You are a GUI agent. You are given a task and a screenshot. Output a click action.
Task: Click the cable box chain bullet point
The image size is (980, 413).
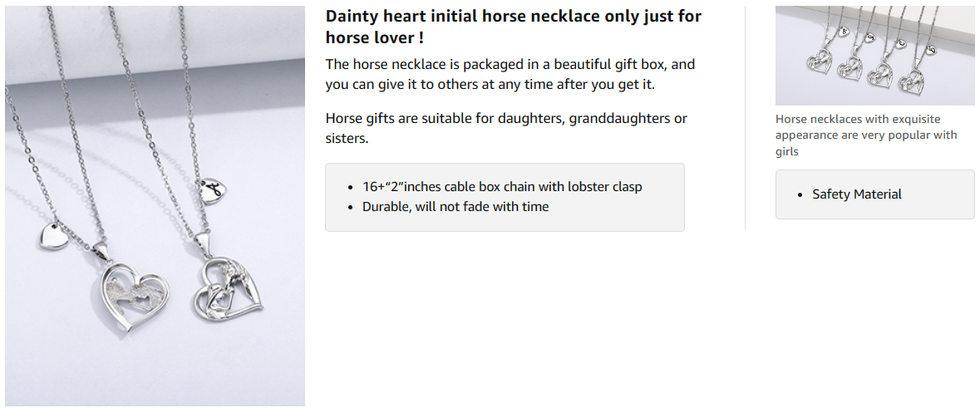502,187
